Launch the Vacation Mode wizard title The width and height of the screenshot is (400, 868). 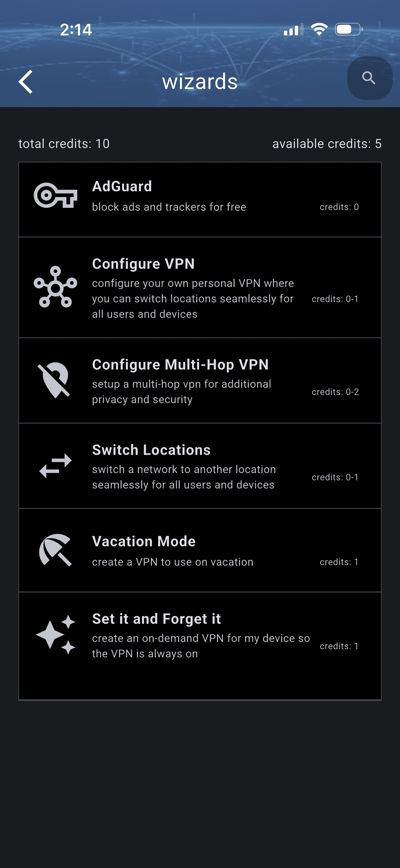click(x=144, y=541)
